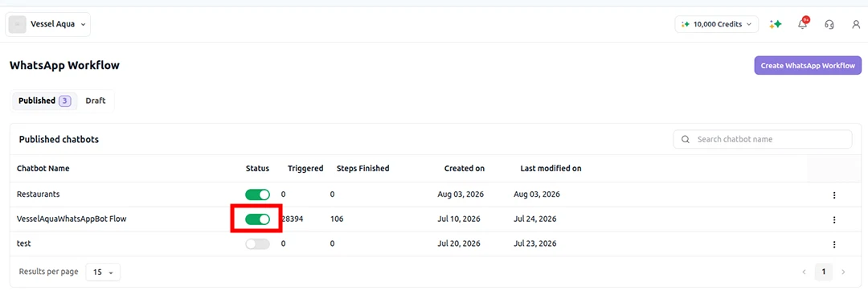Open the test chatbot
This screenshot has width=868, height=299.
[24, 244]
